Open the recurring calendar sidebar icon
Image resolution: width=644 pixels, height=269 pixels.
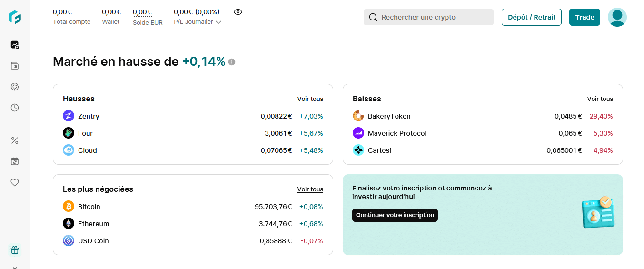[15, 161]
